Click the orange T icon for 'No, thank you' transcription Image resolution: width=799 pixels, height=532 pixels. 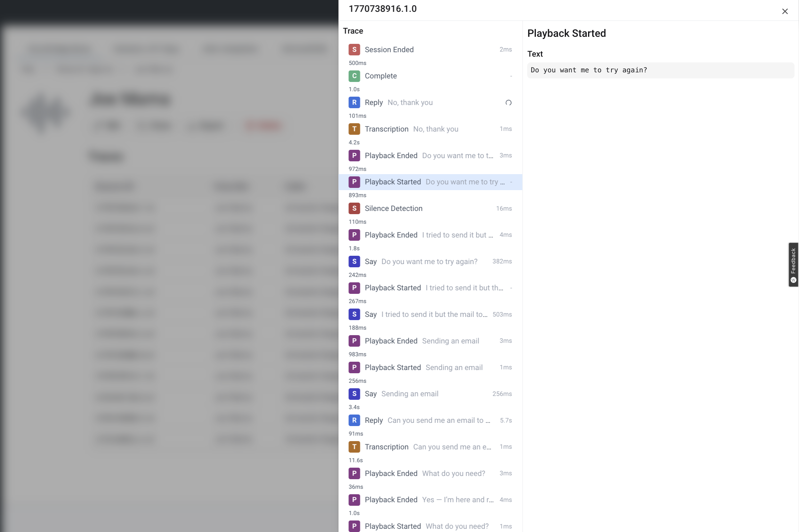click(354, 129)
